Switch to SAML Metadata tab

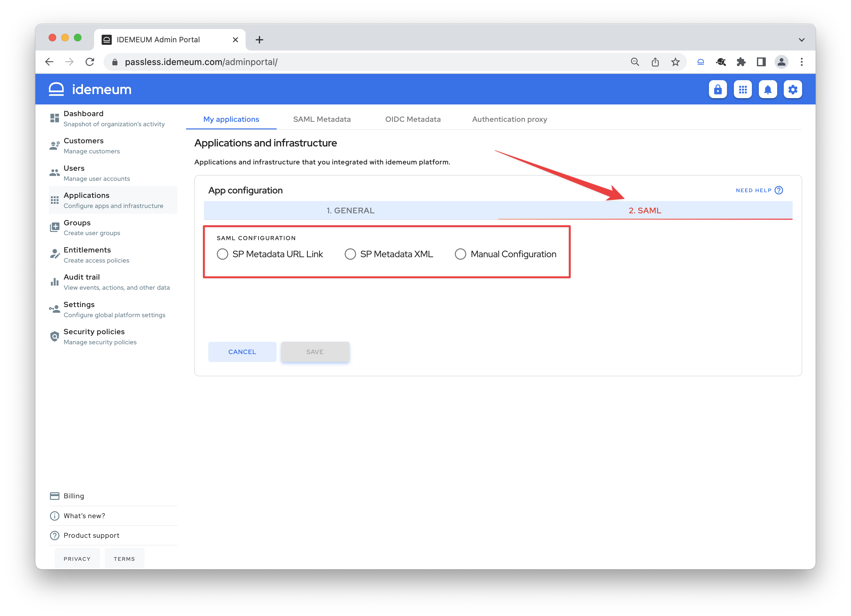[x=322, y=119]
